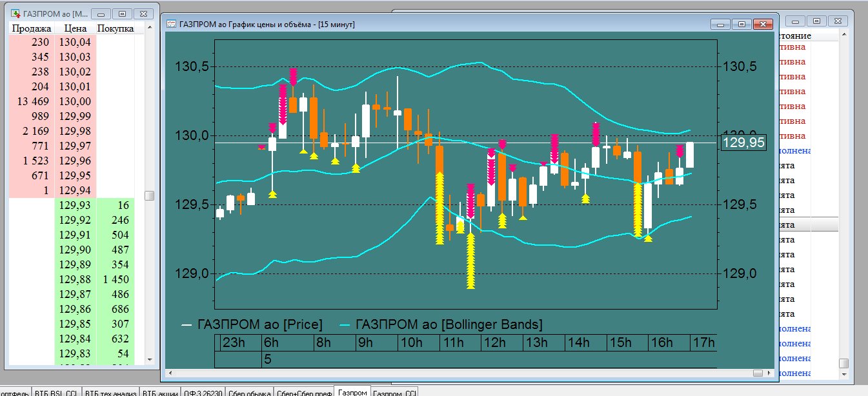Click the order book vertical scrollbar thumb
Viewport: 868px width, 396px height.
pyautogui.click(x=150, y=195)
